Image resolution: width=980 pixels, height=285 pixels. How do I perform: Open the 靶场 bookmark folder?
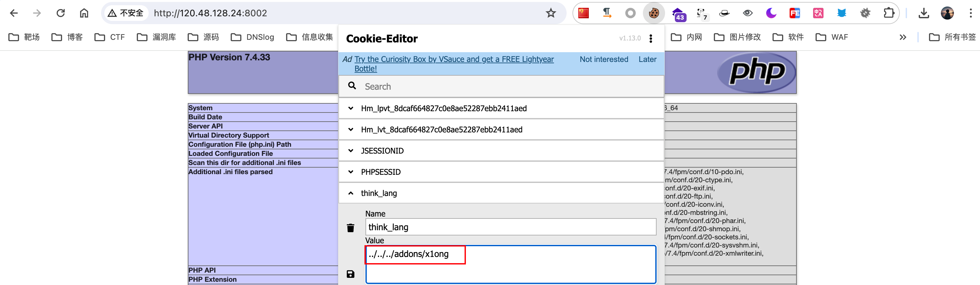(24, 37)
